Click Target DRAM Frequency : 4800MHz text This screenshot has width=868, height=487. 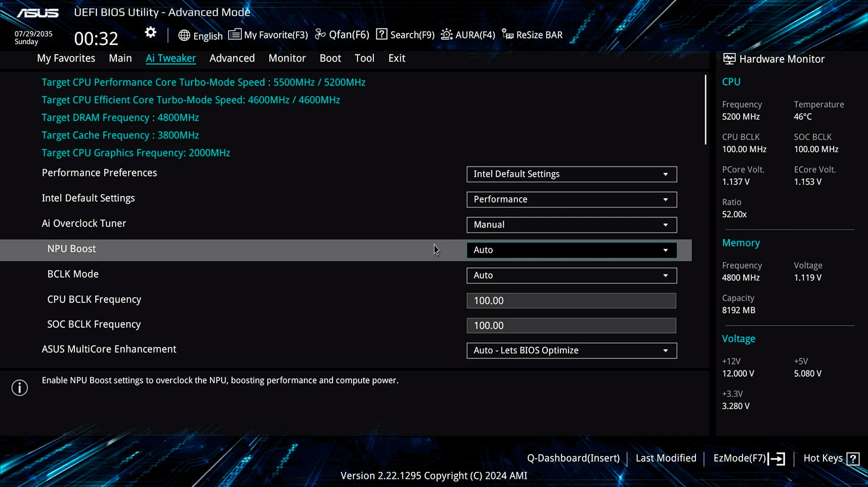pyautogui.click(x=120, y=117)
